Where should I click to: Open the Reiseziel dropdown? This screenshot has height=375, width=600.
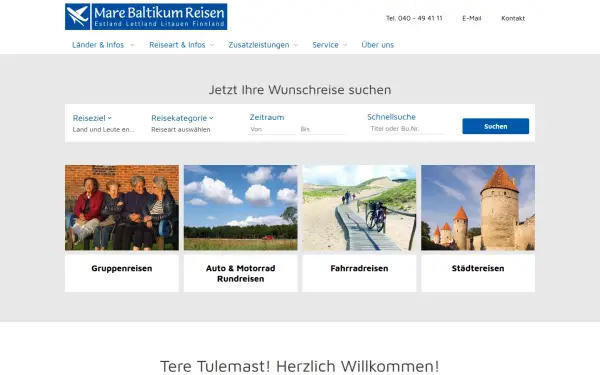(92, 118)
